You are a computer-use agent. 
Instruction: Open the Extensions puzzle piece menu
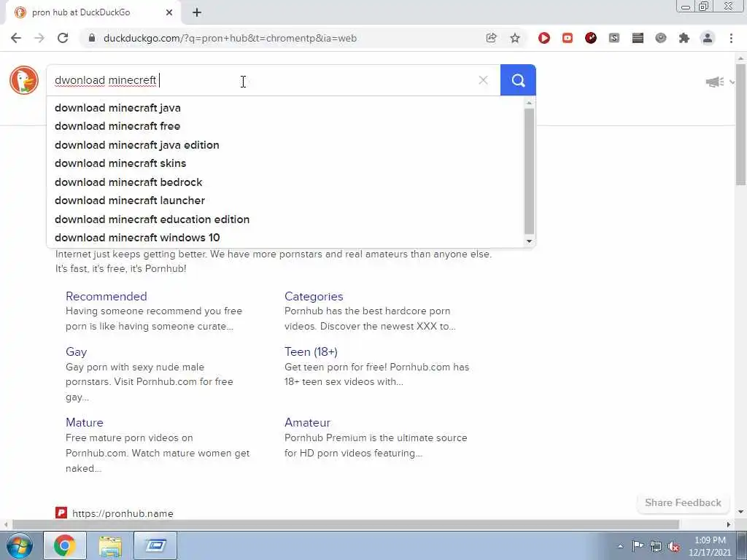tap(684, 38)
